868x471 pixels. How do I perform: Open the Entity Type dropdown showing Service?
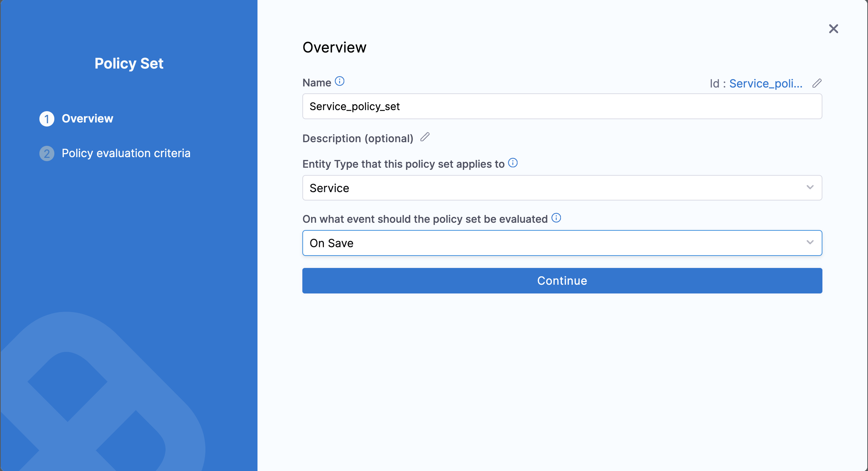point(562,188)
